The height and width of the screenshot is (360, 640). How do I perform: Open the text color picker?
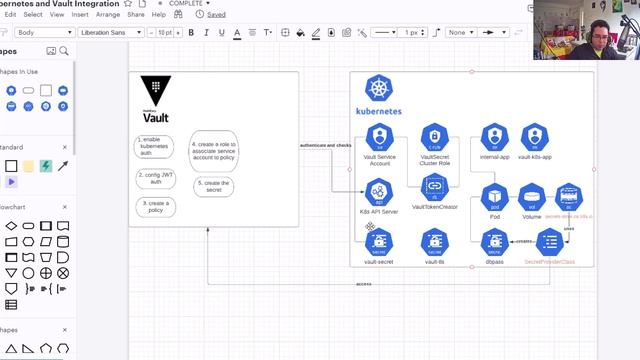[x=237, y=33]
